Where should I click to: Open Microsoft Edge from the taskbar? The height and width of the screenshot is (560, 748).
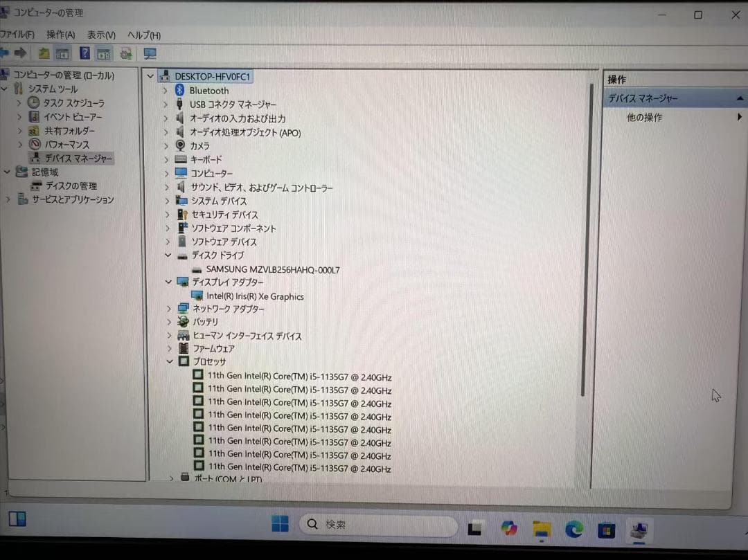574,530
